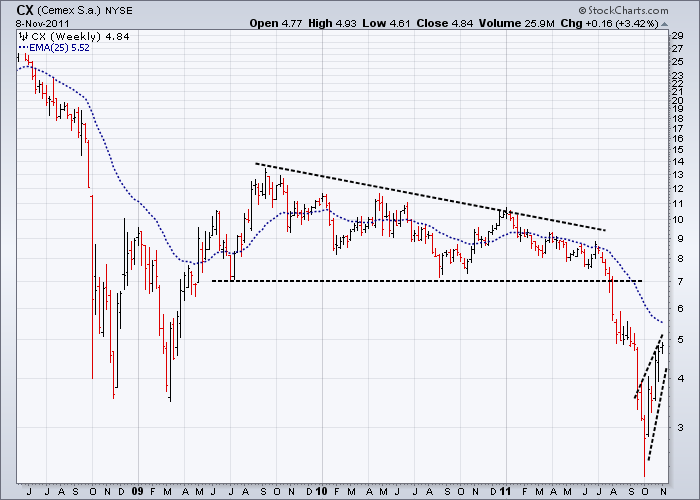
Task: Select the 14 price label on the right axis
Action: click(x=679, y=161)
